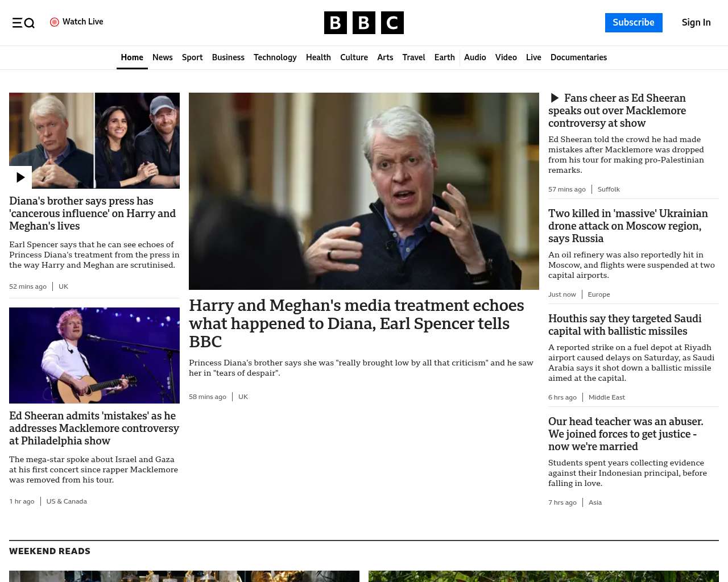Viewport: 728px width, 582px height.
Task: Click the BBC logo
Action: click(364, 23)
